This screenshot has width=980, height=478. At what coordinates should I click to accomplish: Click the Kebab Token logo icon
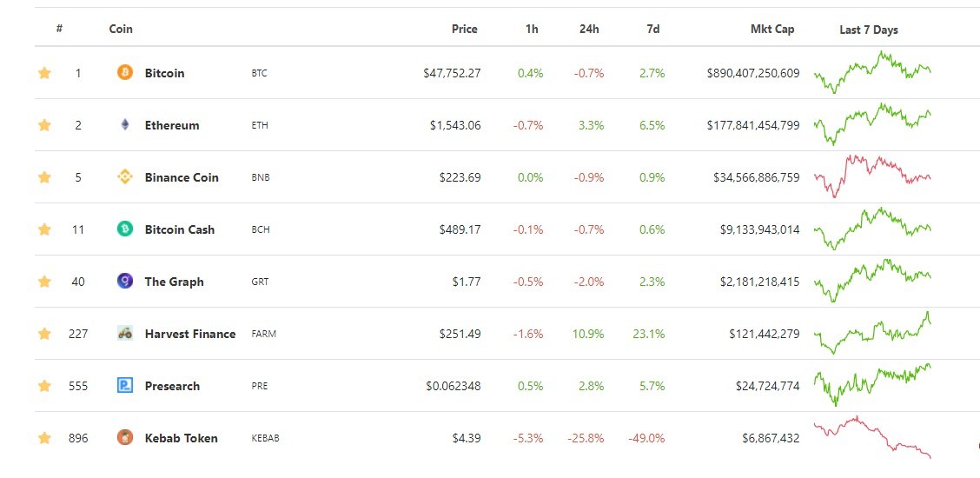coord(125,437)
